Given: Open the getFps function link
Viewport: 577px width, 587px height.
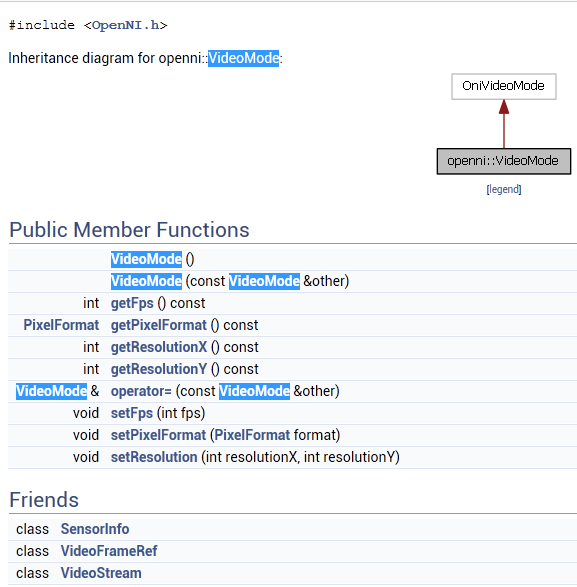Looking at the screenshot, I should tap(132, 303).
